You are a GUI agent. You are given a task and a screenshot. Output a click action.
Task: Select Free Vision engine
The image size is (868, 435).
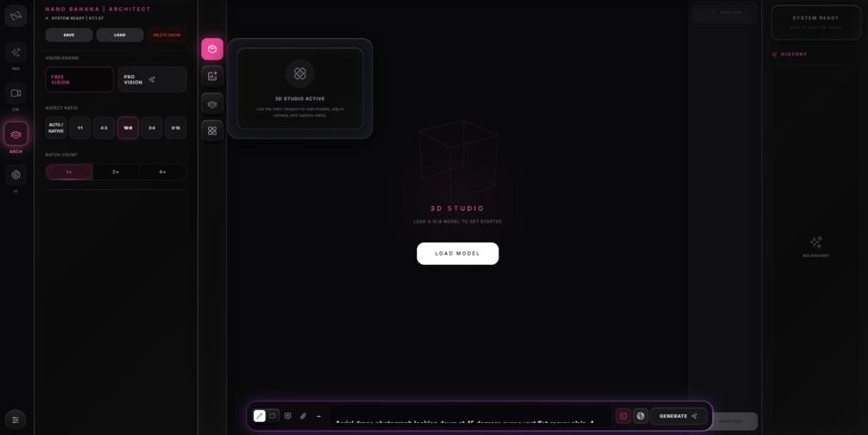click(79, 79)
